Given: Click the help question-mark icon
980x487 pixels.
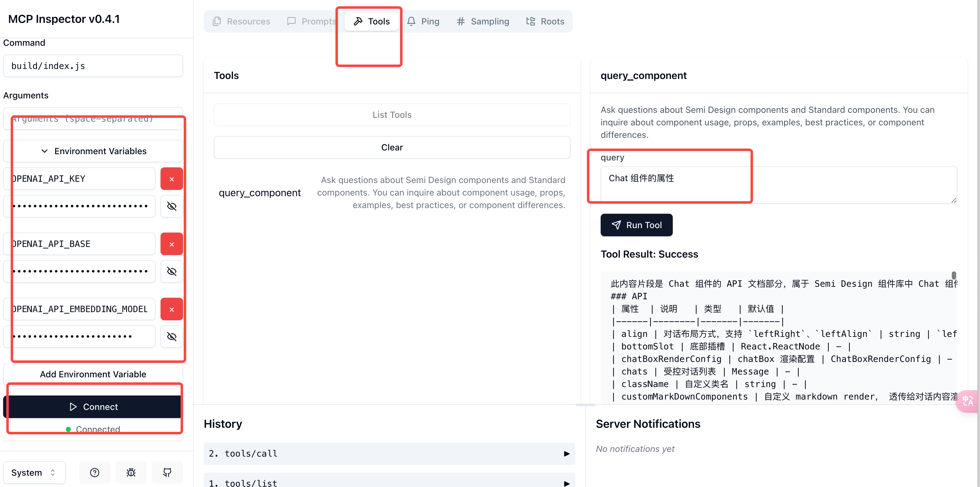Looking at the screenshot, I should 94,472.
